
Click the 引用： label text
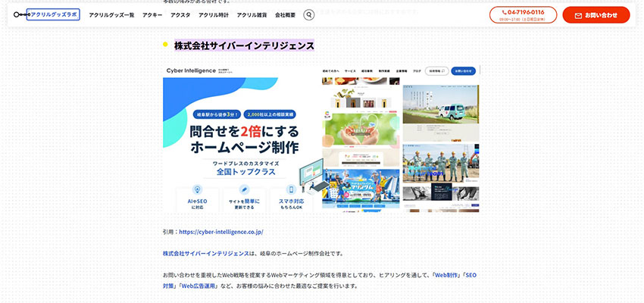click(x=171, y=232)
